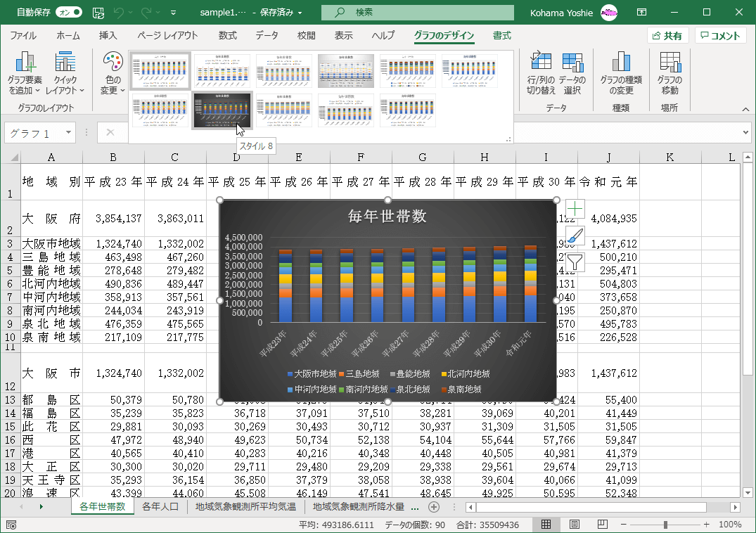Toggle the AutoSave (自動保存) switch
Viewport: 756px width, 533px height.
(68, 12)
